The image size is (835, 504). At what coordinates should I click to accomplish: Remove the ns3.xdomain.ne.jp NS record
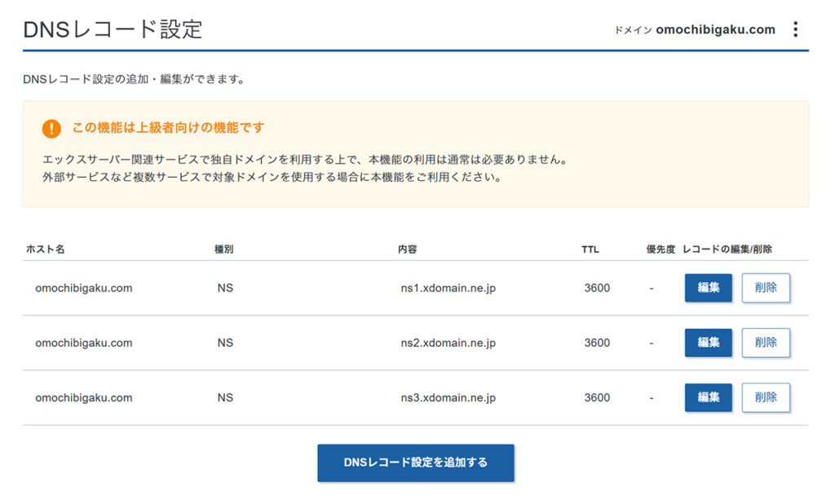tap(766, 397)
